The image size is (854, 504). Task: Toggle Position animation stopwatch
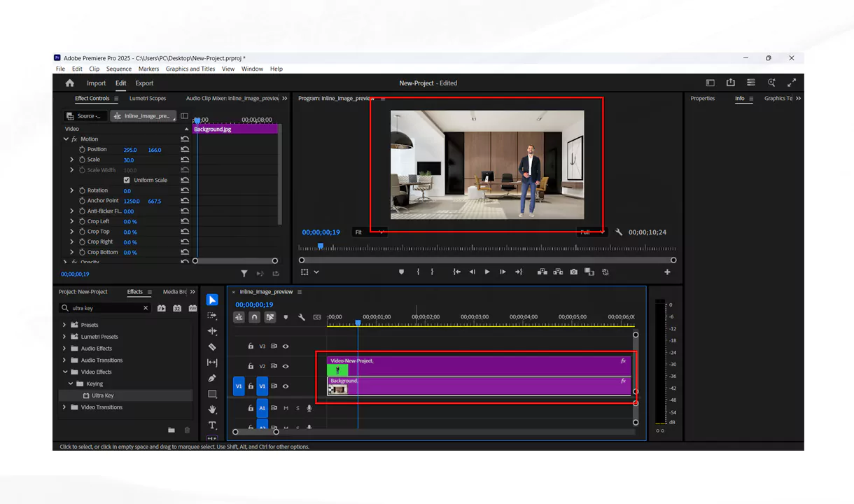(82, 150)
